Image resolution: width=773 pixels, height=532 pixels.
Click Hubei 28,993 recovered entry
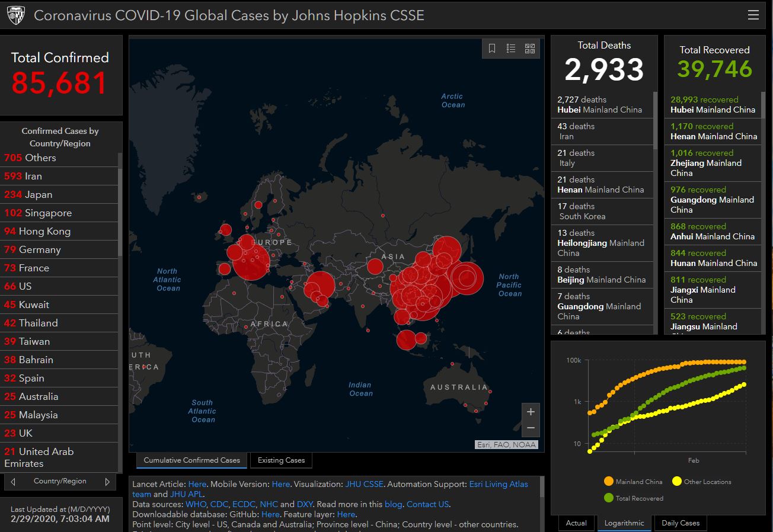713,105
